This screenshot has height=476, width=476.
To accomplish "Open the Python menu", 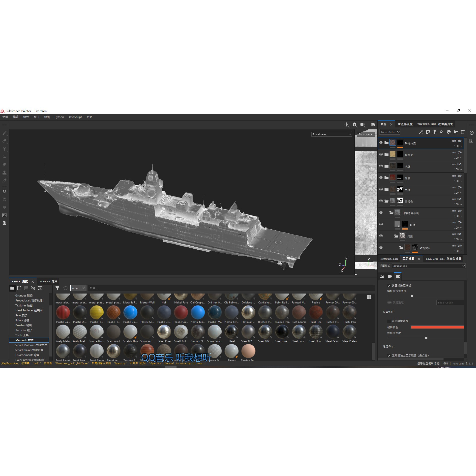I will (x=59, y=117).
